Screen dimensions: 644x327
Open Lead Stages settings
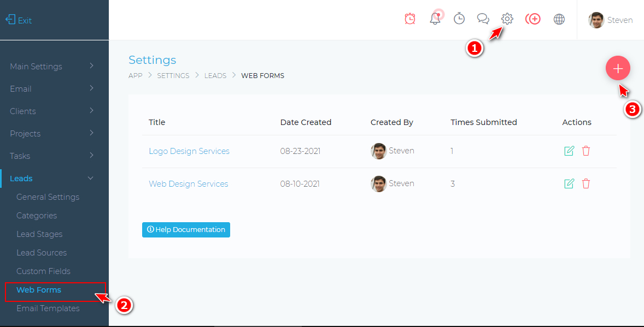point(39,234)
